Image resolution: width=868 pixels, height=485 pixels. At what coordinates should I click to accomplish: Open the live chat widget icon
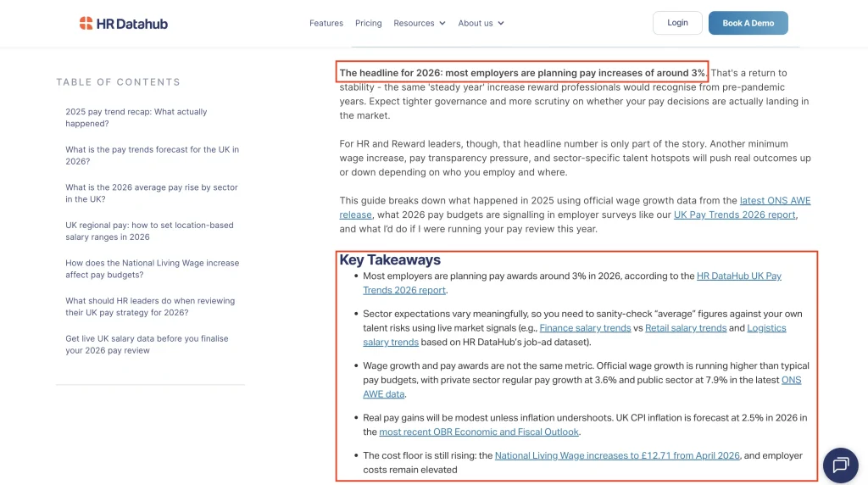840,465
